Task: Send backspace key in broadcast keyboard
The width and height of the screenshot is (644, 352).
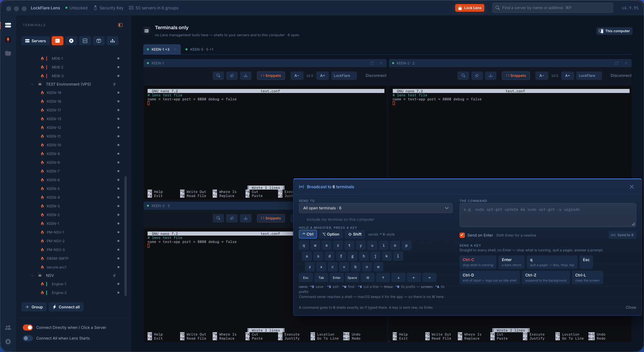Action: coord(368,278)
